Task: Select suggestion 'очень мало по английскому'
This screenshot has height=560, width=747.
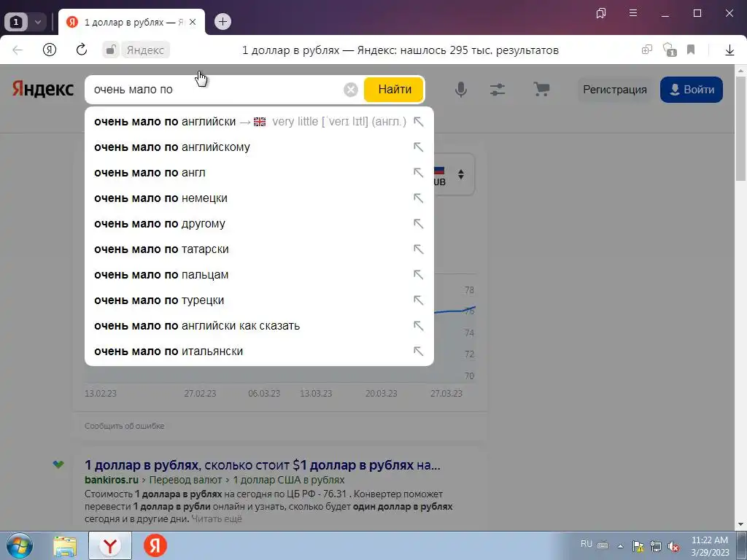Action: [259, 147]
